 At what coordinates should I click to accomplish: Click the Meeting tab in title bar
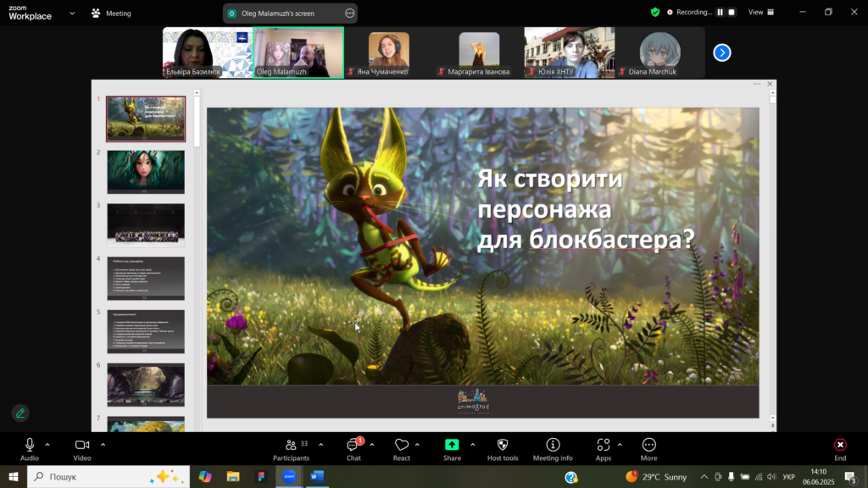click(111, 14)
